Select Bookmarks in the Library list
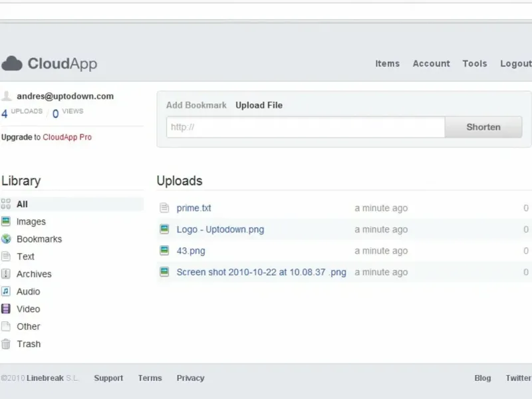This screenshot has height=399, width=532. pyautogui.click(x=39, y=239)
